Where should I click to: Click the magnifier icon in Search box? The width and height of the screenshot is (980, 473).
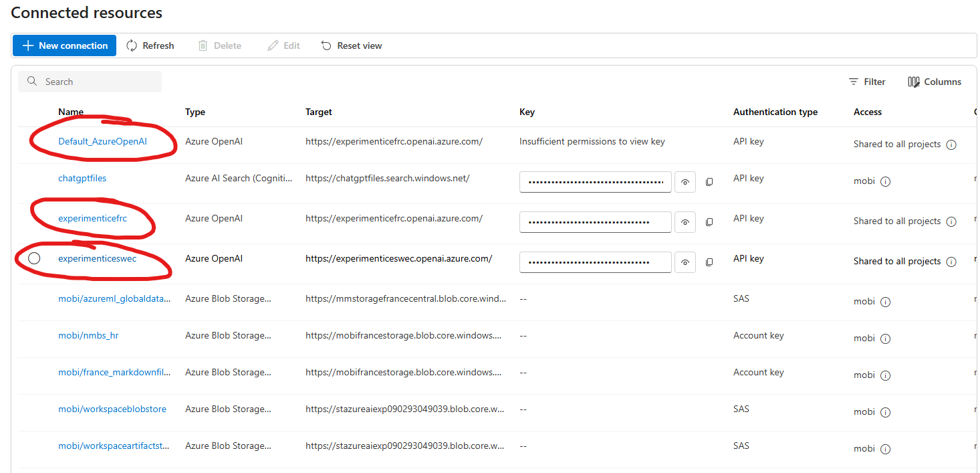(x=31, y=82)
